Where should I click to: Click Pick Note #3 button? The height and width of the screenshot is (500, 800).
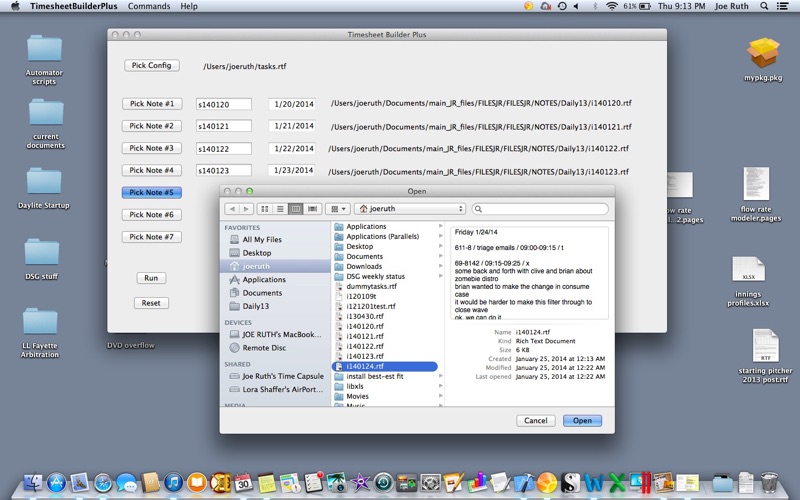(x=152, y=148)
